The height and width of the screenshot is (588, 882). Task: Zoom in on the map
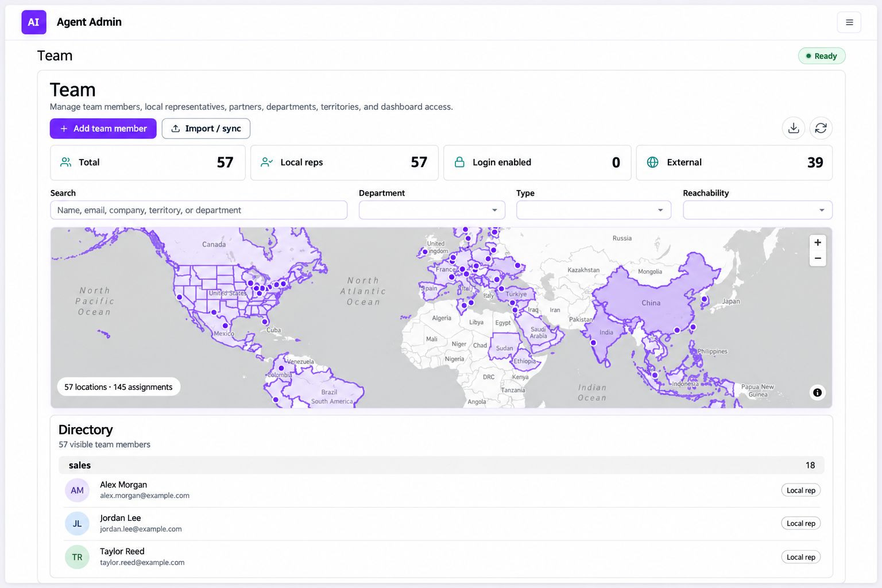818,242
